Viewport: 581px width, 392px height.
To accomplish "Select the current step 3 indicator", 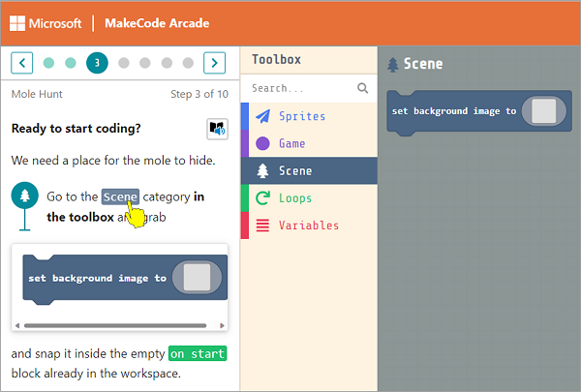I will tap(97, 63).
